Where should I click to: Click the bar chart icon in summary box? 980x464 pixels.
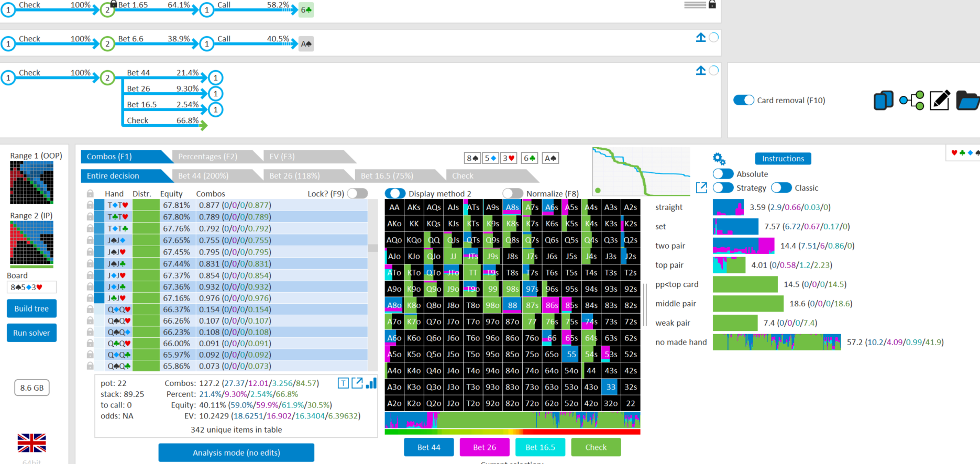coord(371,383)
